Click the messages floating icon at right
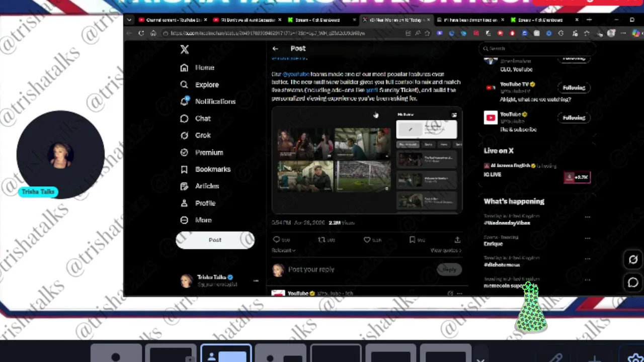 [633, 283]
